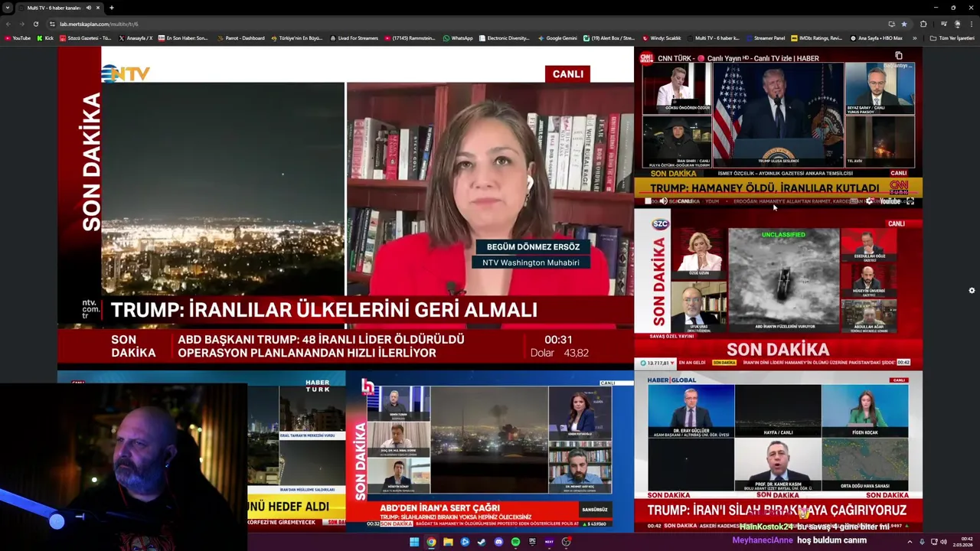Viewport: 980px width, 551px height.
Task: Mute the tab audio speaker icon
Action: click(89, 8)
